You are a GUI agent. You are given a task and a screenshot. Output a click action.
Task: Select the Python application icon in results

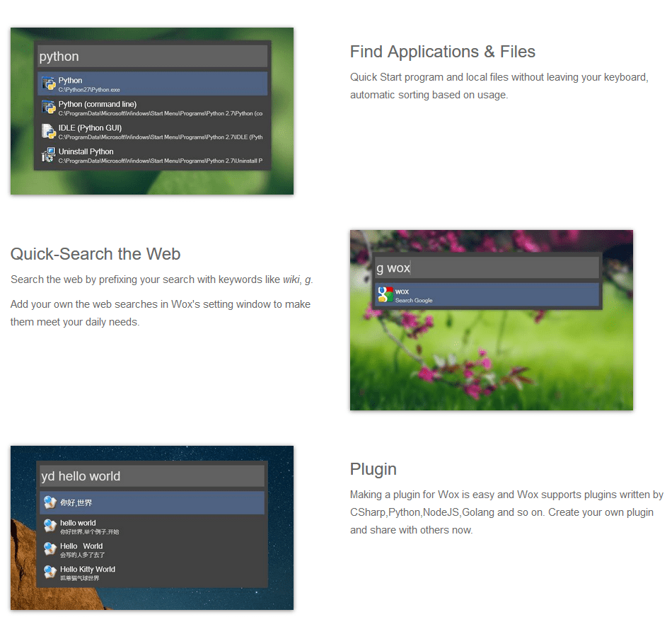47,83
